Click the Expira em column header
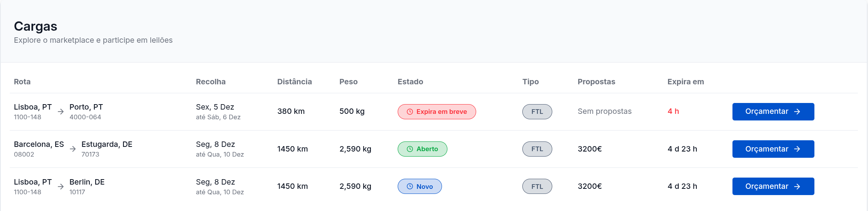The height and width of the screenshot is (211, 868). 685,82
